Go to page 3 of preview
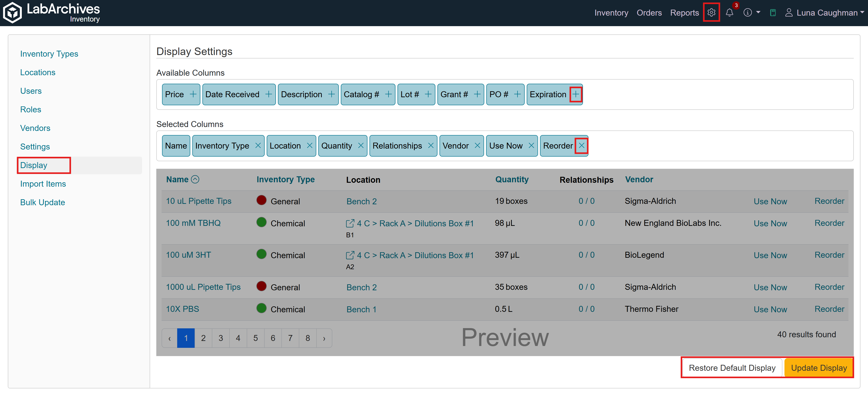The width and height of the screenshot is (868, 393). tap(221, 338)
